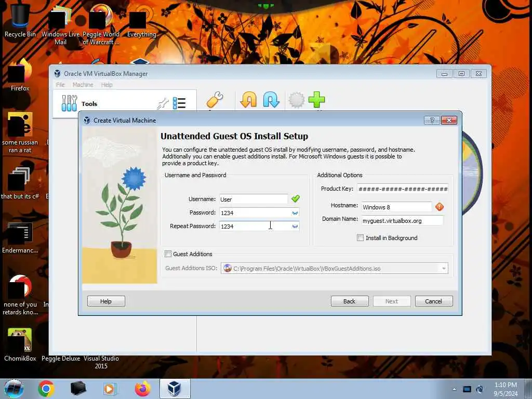
Task: Open the Windows Start menu orb
Action: click(14, 389)
